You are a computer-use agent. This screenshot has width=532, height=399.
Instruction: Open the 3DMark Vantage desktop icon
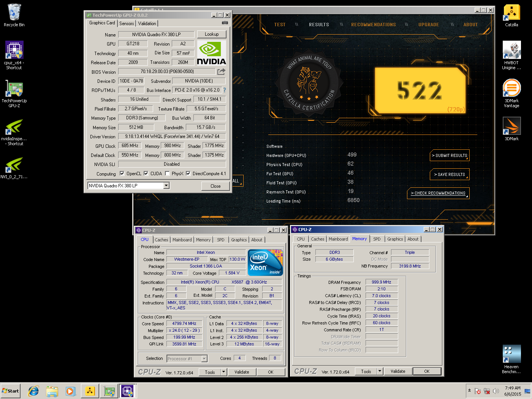[x=511, y=93]
